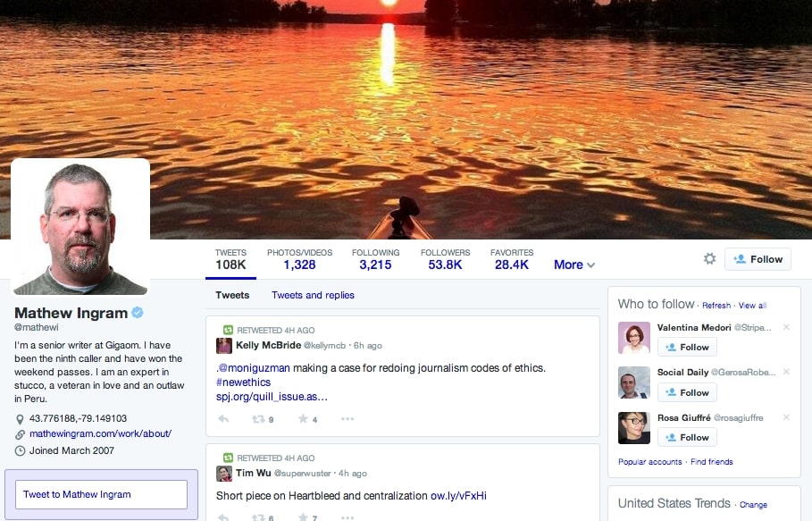Switch to the Tweets and replies tab

(x=313, y=295)
